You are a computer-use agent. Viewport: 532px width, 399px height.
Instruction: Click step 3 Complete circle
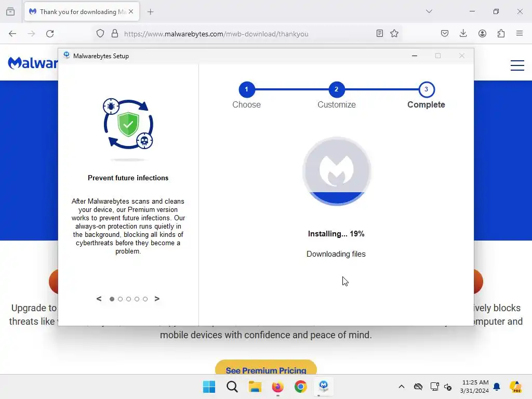pos(427,89)
